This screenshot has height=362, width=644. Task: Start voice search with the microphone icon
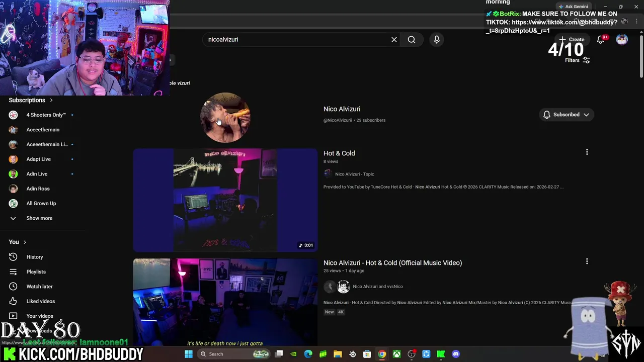click(x=437, y=40)
